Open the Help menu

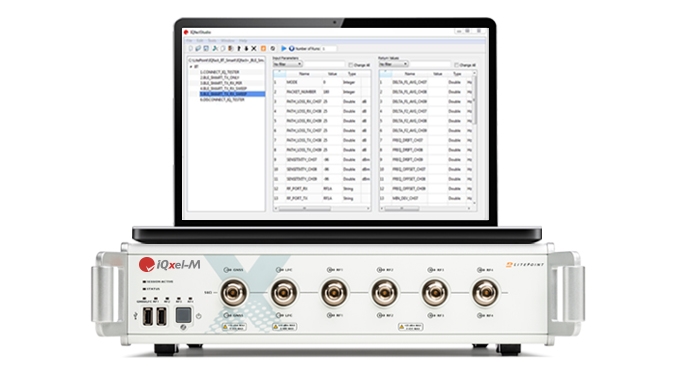click(x=243, y=41)
